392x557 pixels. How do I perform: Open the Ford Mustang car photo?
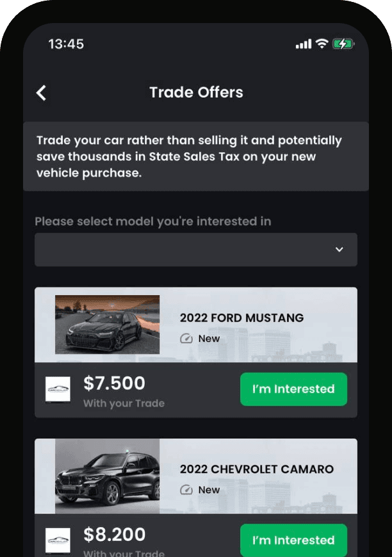pyautogui.click(x=108, y=325)
